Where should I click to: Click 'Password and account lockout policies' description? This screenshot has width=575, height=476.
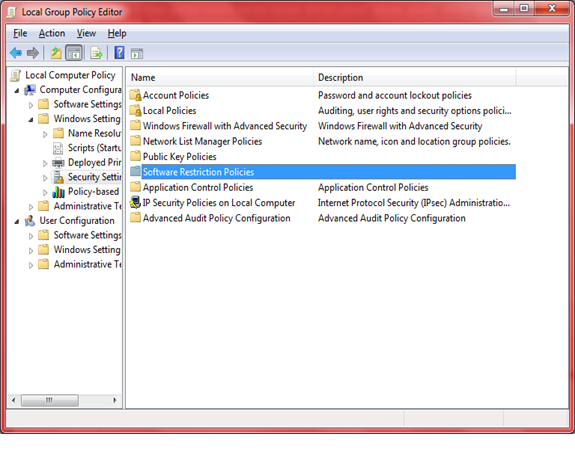(x=395, y=95)
